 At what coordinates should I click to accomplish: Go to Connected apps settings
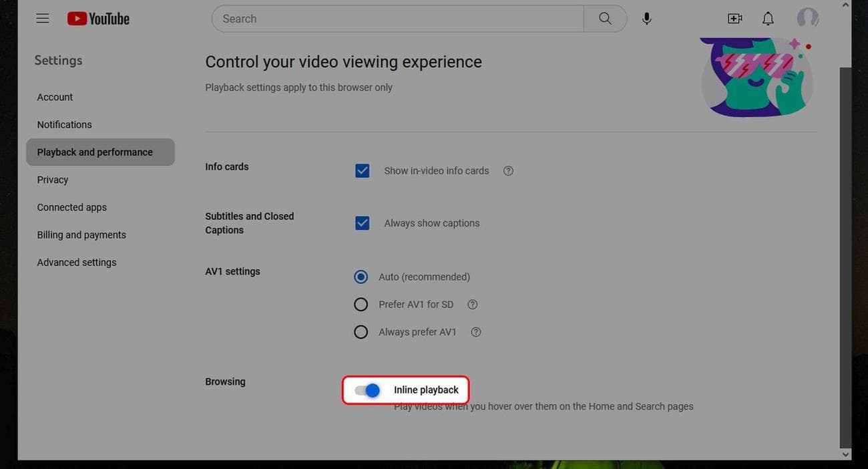(71, 207)
